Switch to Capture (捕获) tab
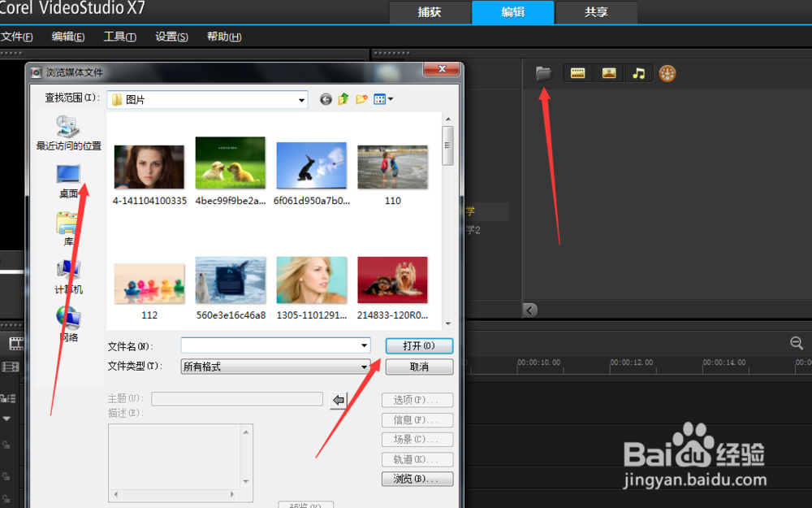The width and height of the screenshot is (812, 508). point(430,12)
